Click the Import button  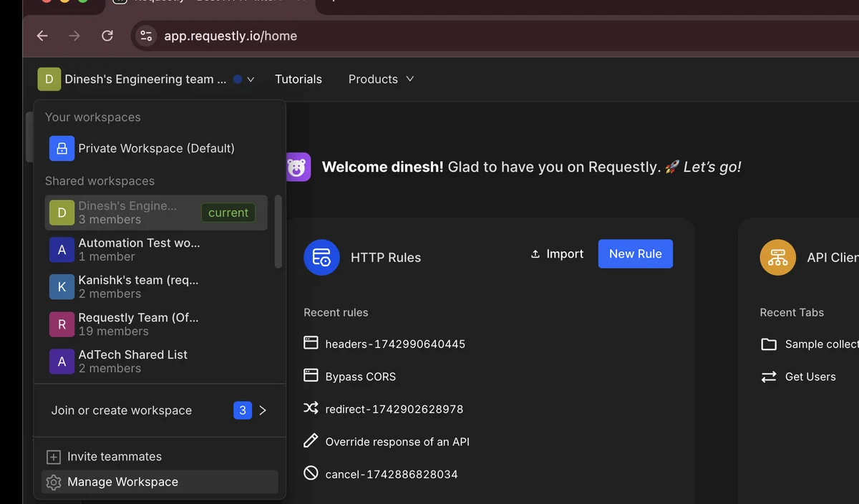coord(557,254)
